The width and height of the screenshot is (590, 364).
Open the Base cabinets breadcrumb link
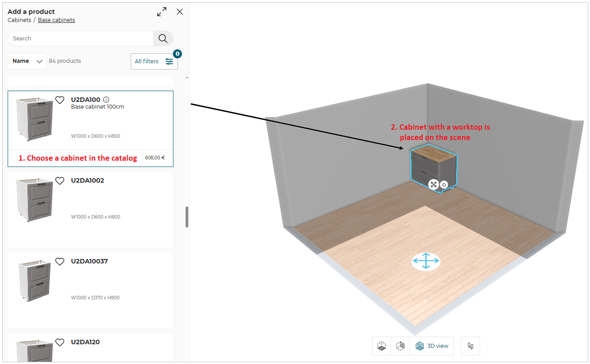(x=56, y=20)
